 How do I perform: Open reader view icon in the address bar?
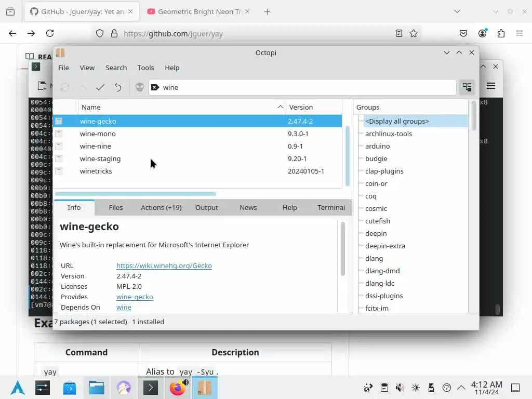pyautogui.click(x=399, y=33)
